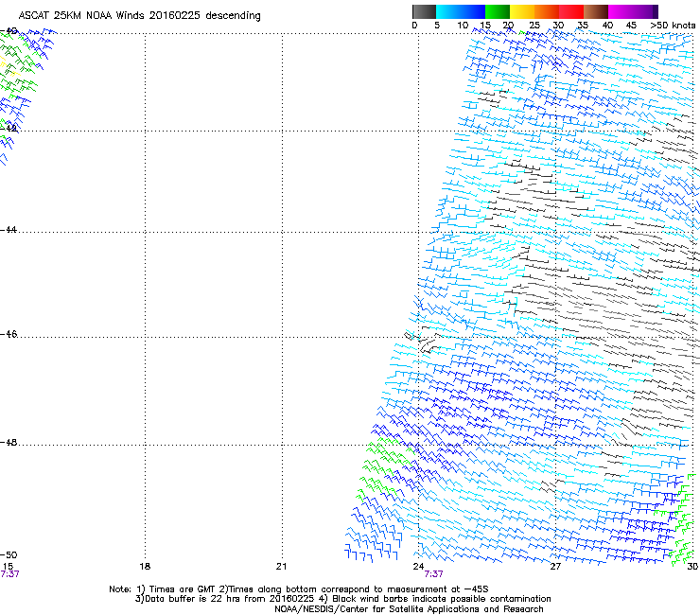700x615 pixels.
Task: Click the '35' value under the color bar
Action: click(583, 26)
